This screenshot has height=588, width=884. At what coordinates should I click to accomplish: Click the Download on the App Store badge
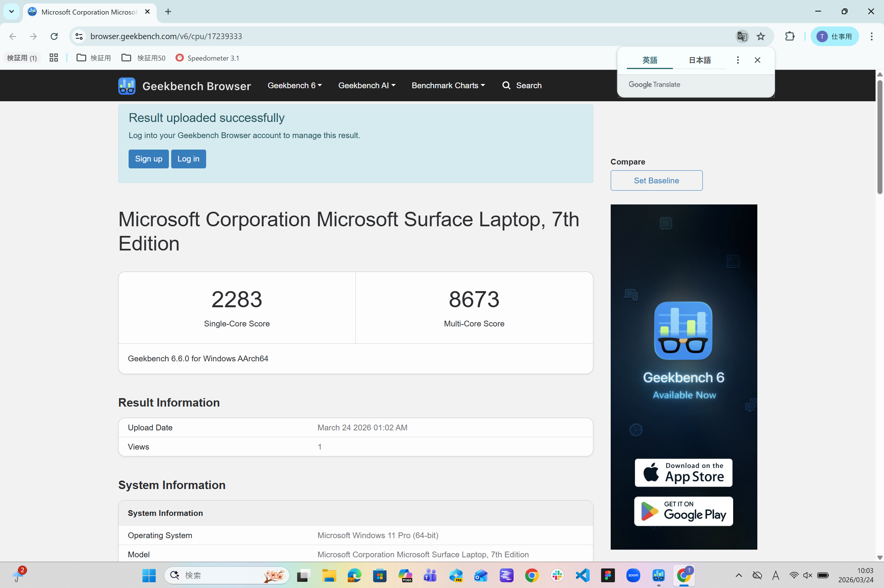(x=683, y=473)
